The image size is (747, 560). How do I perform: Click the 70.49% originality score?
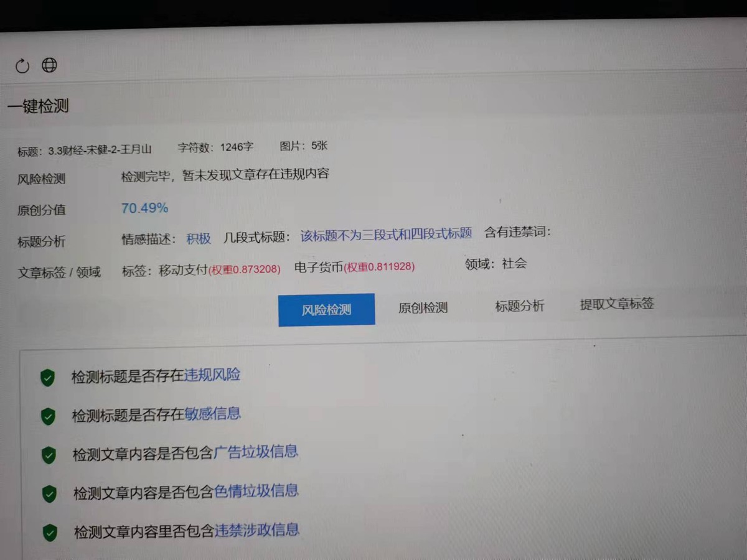pyautogui.click(x=144, y=208)
